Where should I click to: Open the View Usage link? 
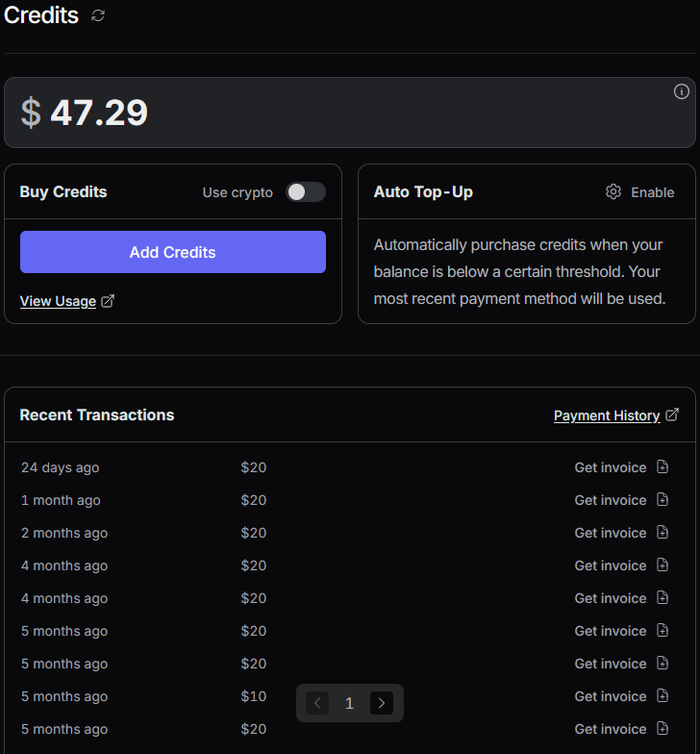(58, 301)
